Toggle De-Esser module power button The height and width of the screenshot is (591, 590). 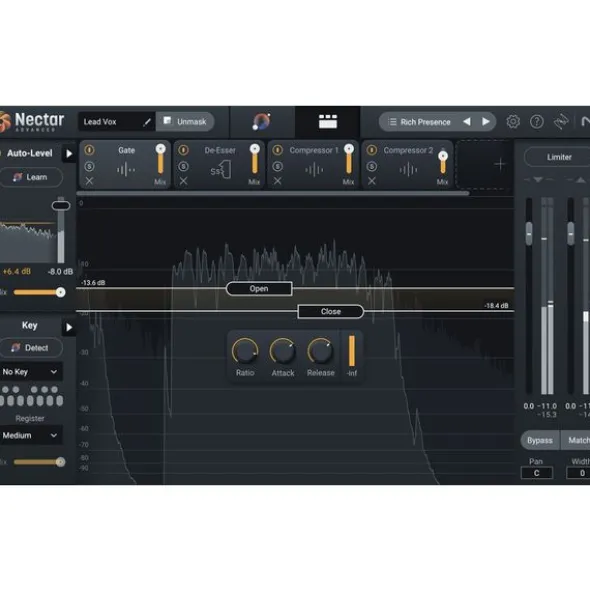(x=183, y=150)
